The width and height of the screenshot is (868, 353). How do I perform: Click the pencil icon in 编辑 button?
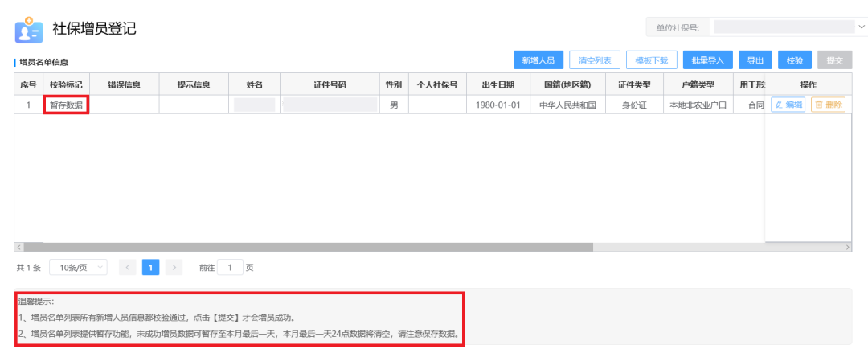coord(779,105)
